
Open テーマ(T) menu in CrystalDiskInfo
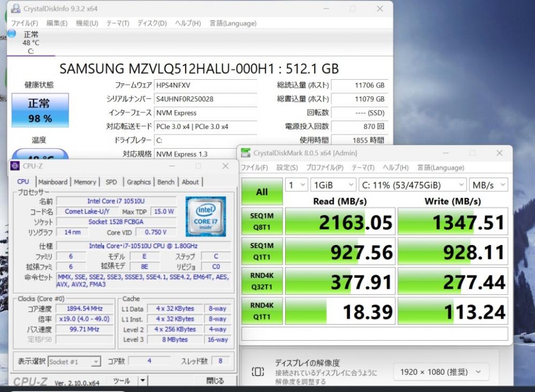[118, 23]
